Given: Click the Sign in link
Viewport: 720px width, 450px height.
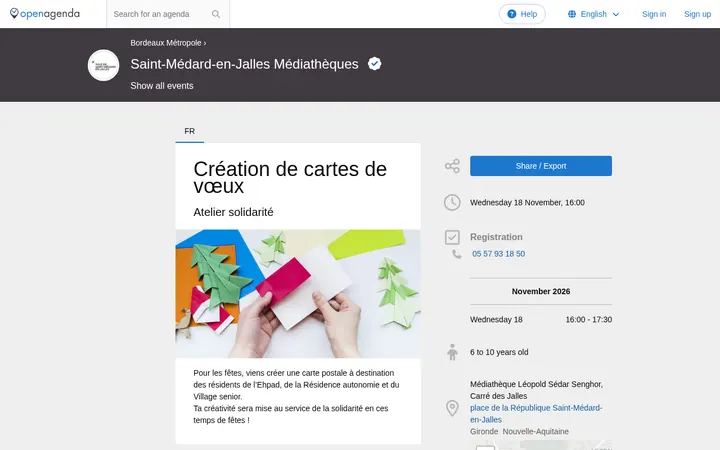Looking at the screenshot, I should [654, 14].
